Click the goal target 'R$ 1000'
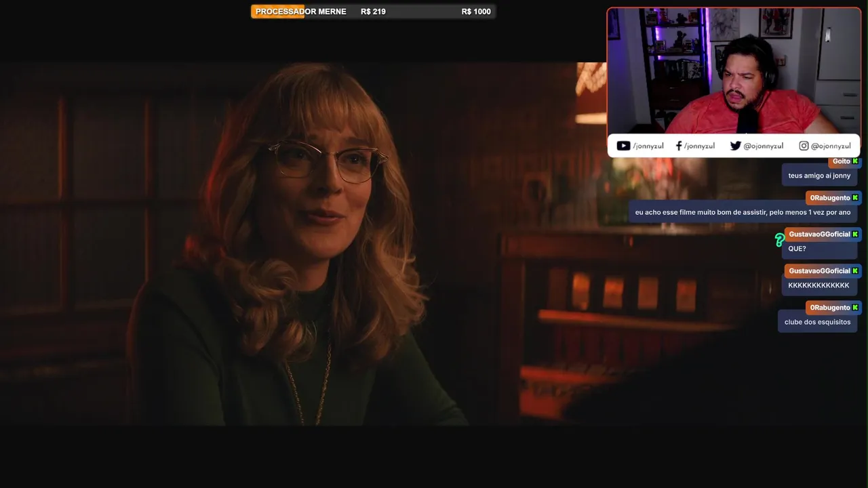The height and width of the screenshot is (488, 868). (x=476, y=12)
